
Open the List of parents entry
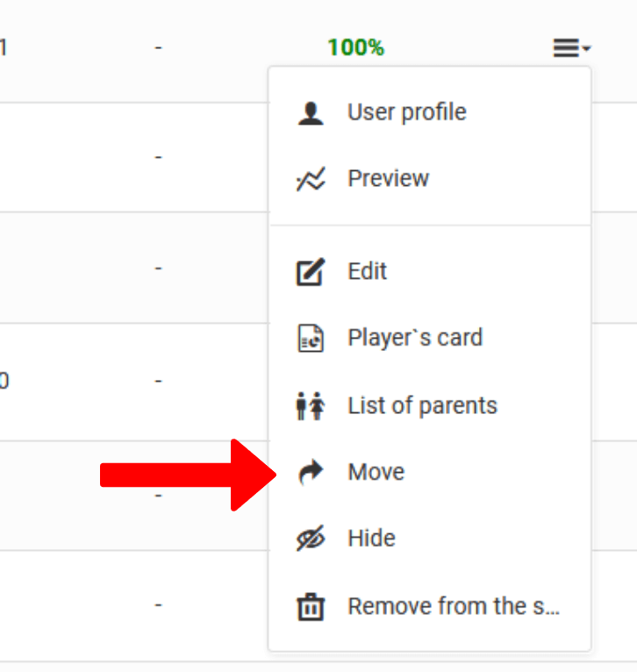coord(422,405)
